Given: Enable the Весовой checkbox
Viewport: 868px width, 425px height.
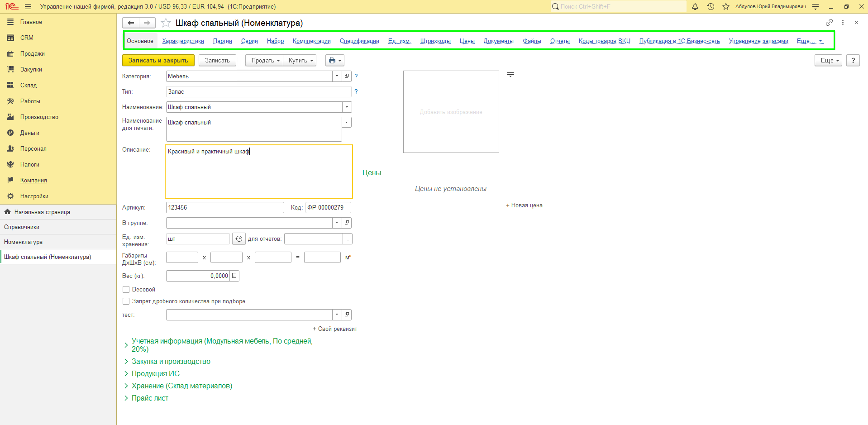Looking at the screenshot, I should 126,289.
